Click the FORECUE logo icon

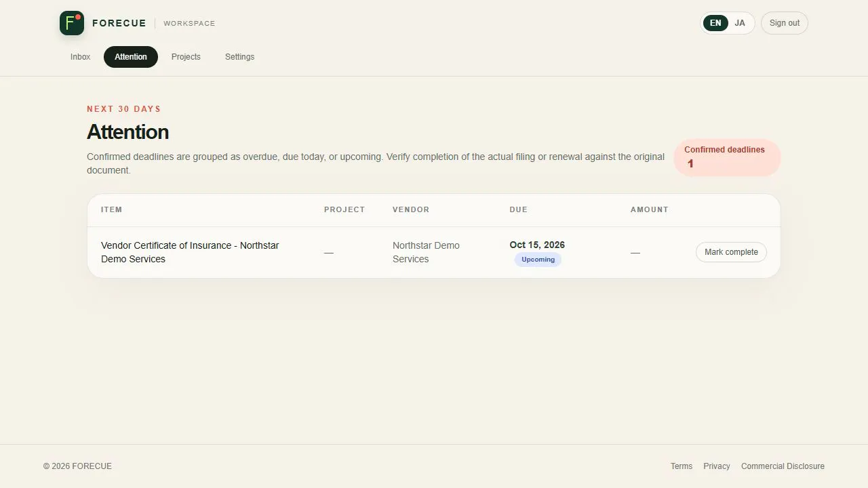click(72, 23)
